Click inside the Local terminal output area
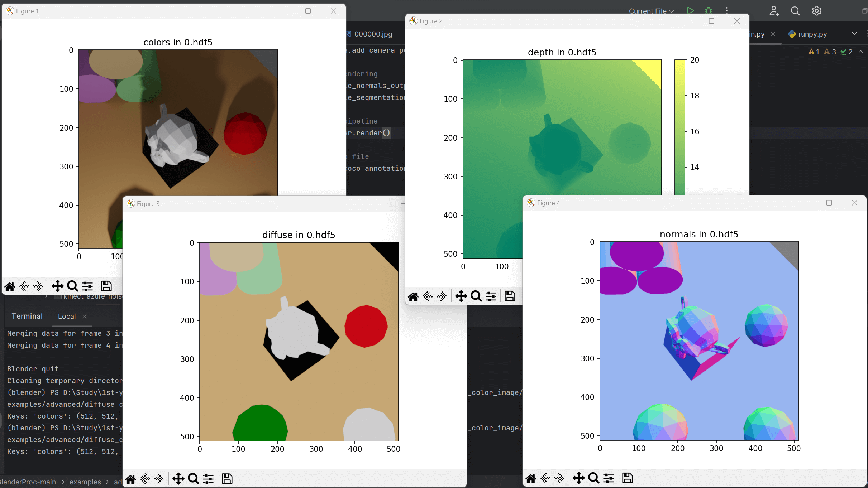The width and height of the screenshot is (868, 488). click(x=61, y=394)
